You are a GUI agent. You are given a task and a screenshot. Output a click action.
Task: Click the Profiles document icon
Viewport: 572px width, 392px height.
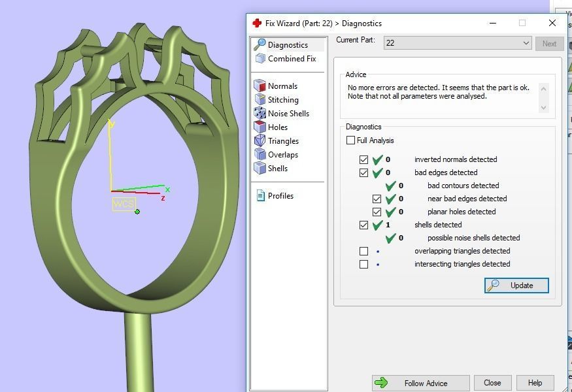(260, 195)
